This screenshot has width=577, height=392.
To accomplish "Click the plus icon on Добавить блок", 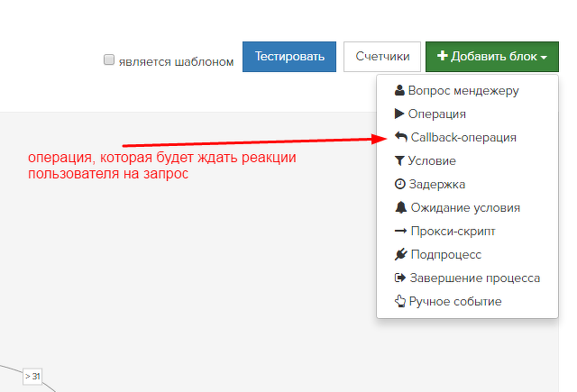I will (x=443, y=56).
